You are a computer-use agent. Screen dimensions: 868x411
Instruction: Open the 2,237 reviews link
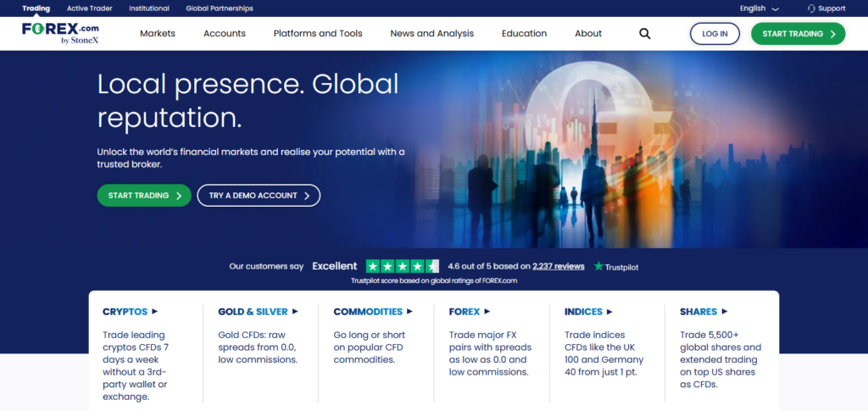(559, 266)
